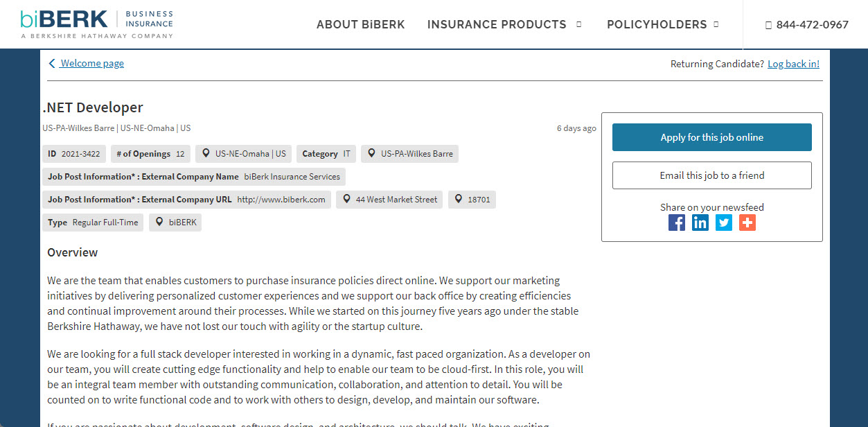868x427 pixels.
Task: Click phone icon beside 844-472-0967
Action: pyautogui.click(x=768, y=25)
